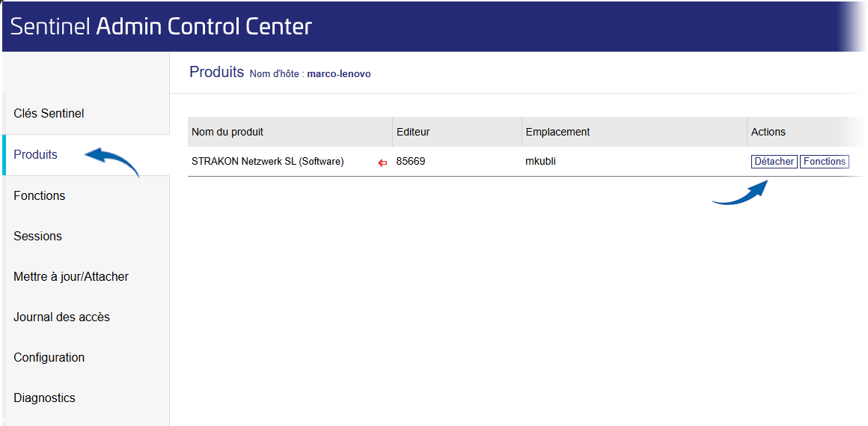Open the Clés Sentinel menu item
The height and width of the screenshot is (426, 868).
pos(86,114)
